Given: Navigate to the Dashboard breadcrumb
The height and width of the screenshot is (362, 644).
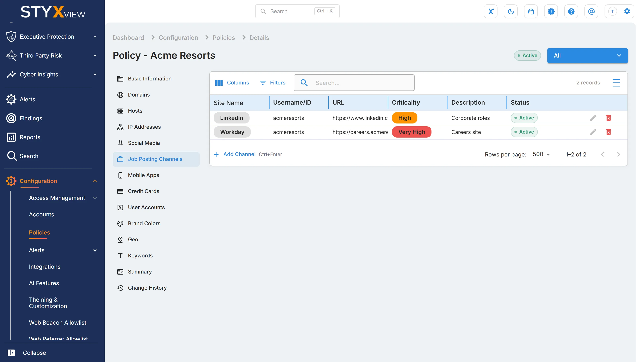Looking at the screenshot, I should click(x=128, y=38).
